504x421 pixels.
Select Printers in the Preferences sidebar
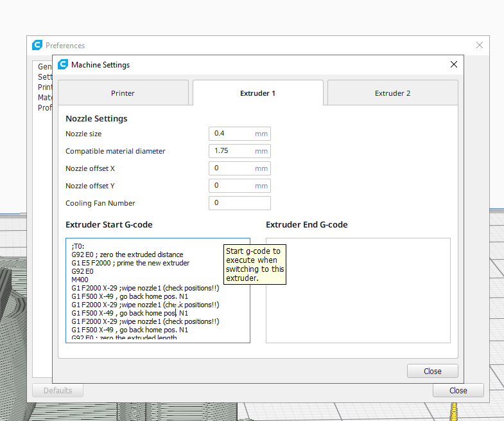45,87
